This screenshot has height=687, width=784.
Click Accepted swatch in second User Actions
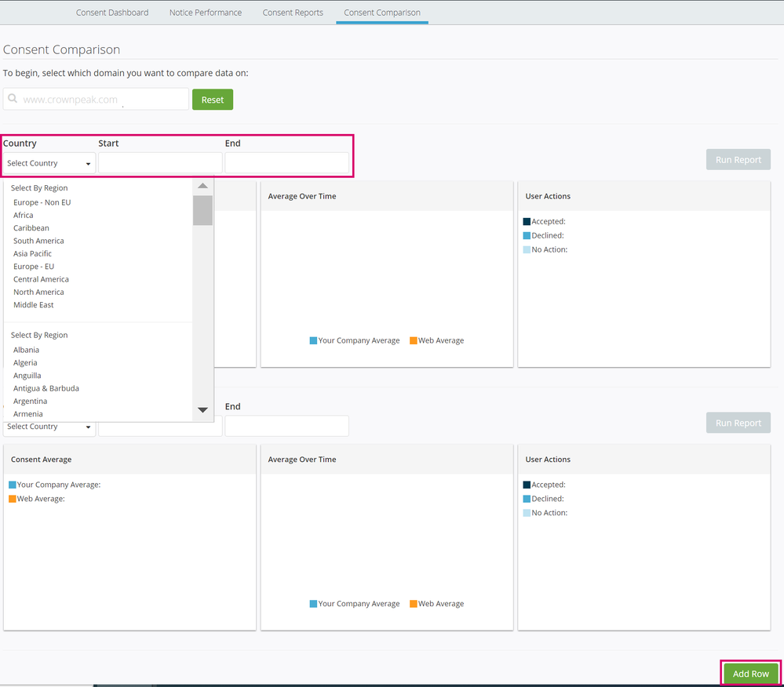point(527,485)
